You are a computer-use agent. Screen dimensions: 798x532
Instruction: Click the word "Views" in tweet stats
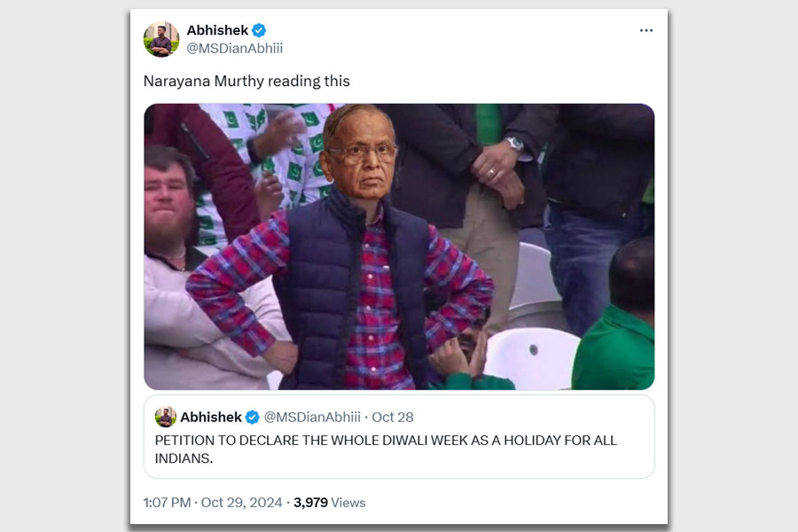click(x=348, y=503)
